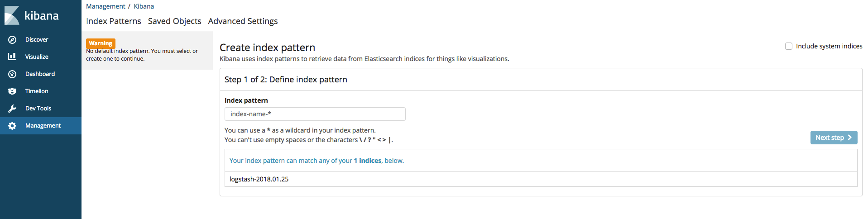Viewport: 868px width, 219px height.
Task: Click the Next step chevron arrow
Action: [849, 138]
